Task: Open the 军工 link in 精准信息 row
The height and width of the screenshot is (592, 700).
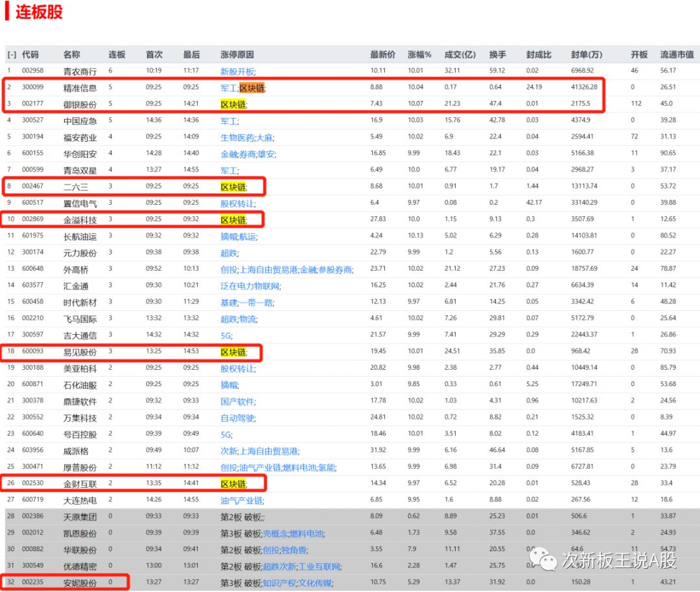Action: pos(229,88)
